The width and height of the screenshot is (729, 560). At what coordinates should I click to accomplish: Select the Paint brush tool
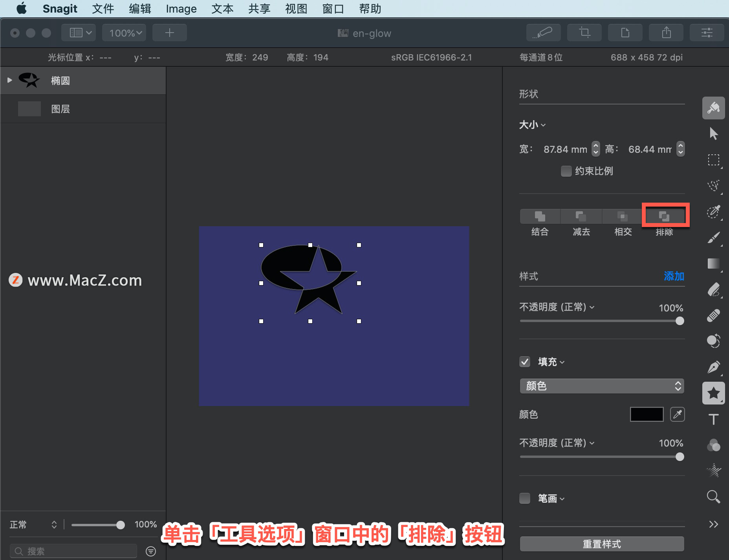coord(713,238)
